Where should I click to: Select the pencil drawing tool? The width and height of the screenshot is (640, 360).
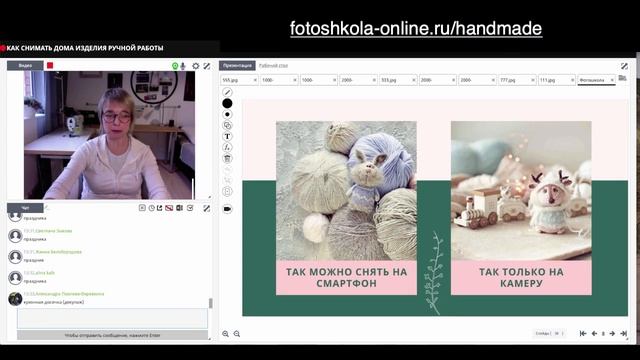(227, 92)
